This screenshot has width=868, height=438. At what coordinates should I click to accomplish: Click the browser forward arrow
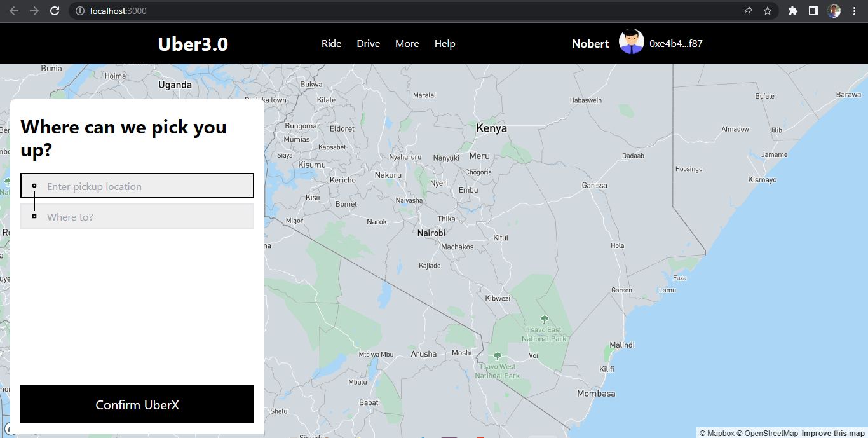34,11
